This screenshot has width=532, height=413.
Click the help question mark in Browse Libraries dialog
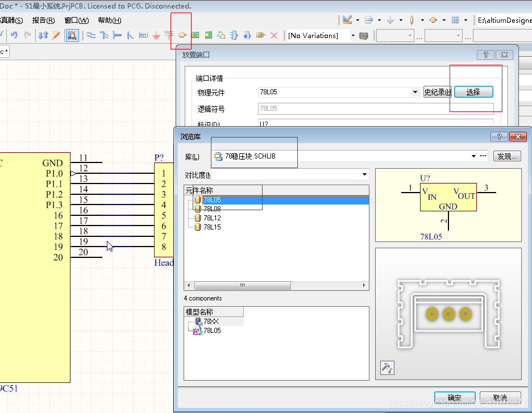coord(498,137)
